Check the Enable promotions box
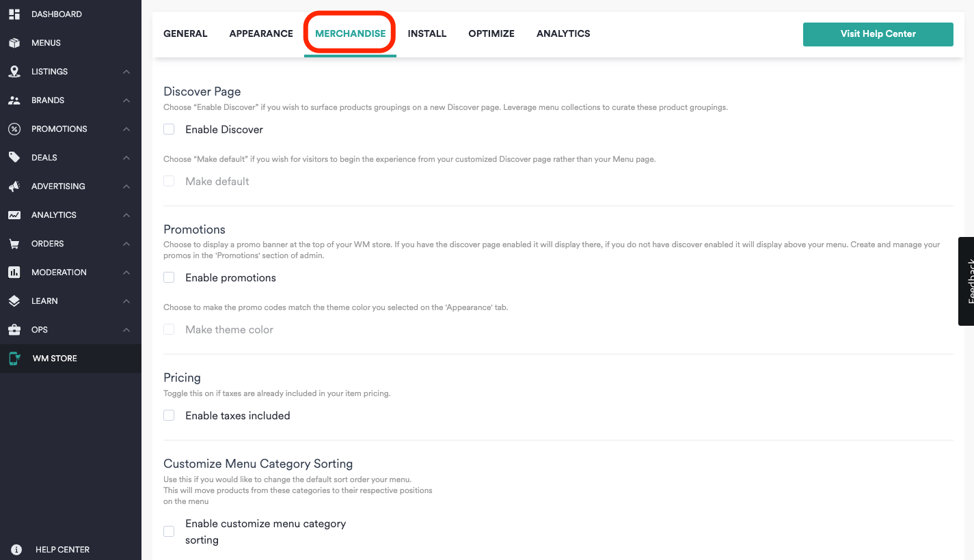Screen dimensions: 974x560 click(x=169, y=277)
